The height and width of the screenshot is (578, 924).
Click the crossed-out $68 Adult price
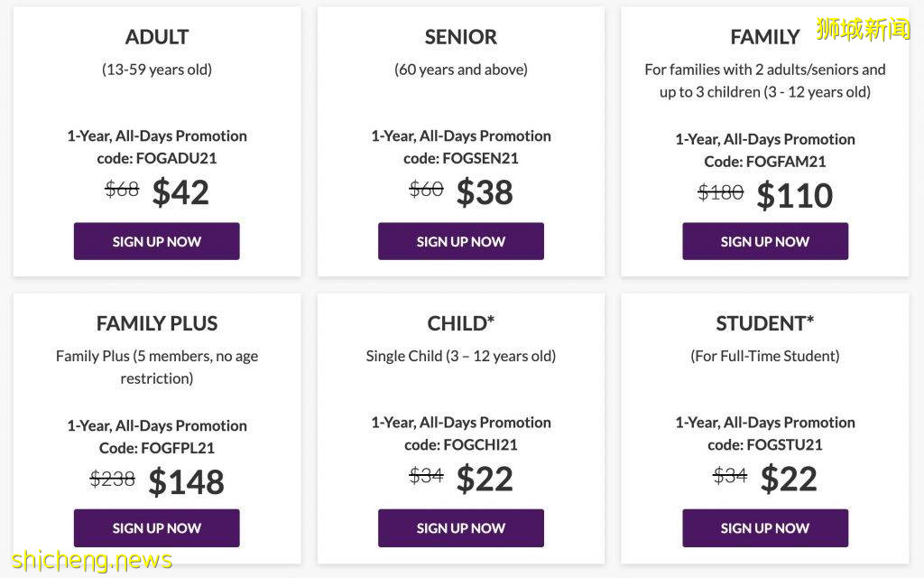pos(122,190)
